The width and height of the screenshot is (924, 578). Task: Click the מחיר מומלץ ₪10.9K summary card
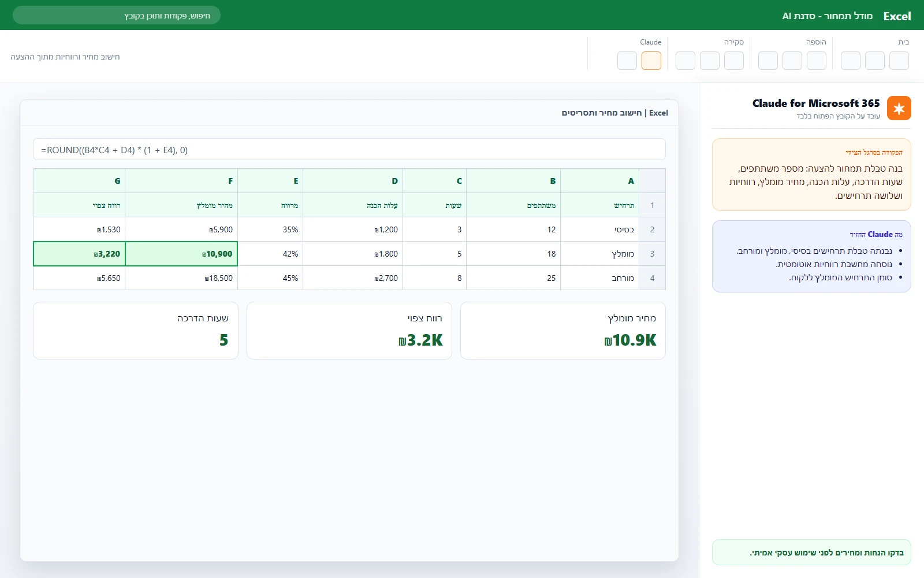(563, 331)
